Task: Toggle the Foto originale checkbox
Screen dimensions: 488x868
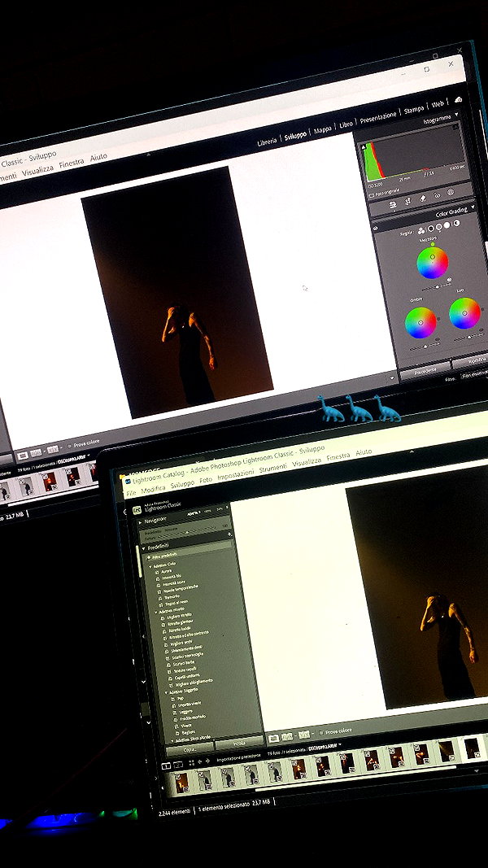Action: [x=372, y=195]
